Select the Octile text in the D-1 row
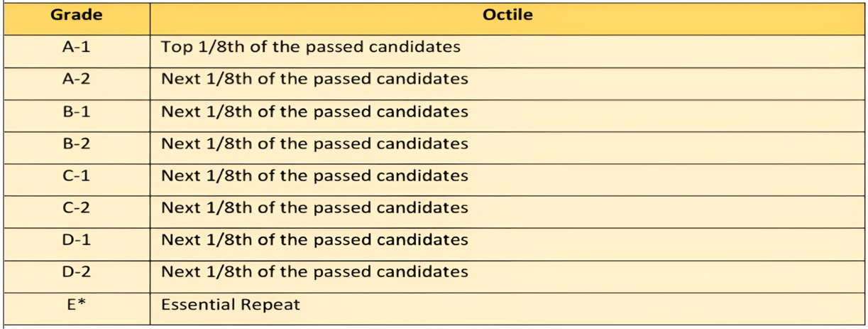 pyautogui.click(x=314, y=239)
